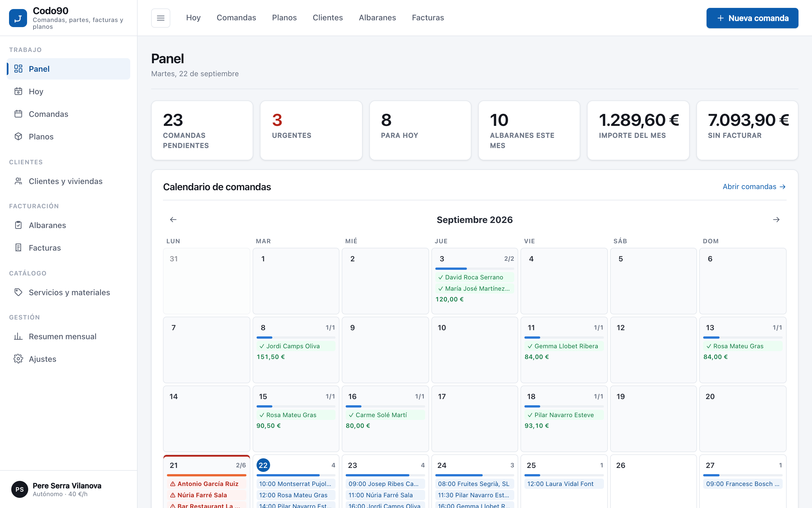The height and width of the screenshot is (508, 812).
Task: Click Pere Serra Vilanova user profile name
Action: pyautogui.click(x=67, y=485)
